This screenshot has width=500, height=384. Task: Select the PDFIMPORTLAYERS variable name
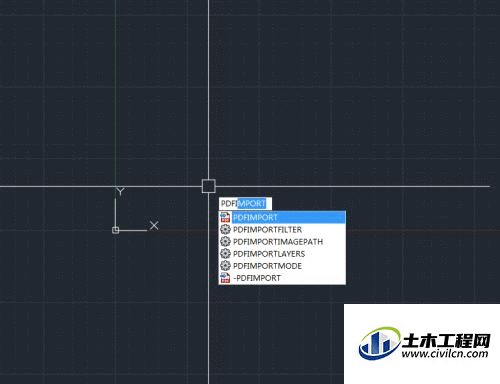tap(269, 254)
